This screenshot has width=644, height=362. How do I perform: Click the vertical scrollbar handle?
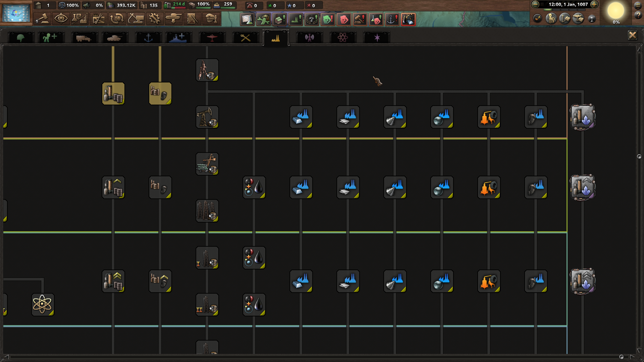639,157
